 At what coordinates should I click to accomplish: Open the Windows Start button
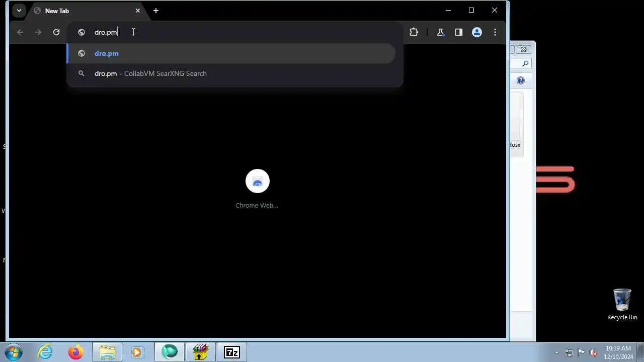tap(13, 352)
